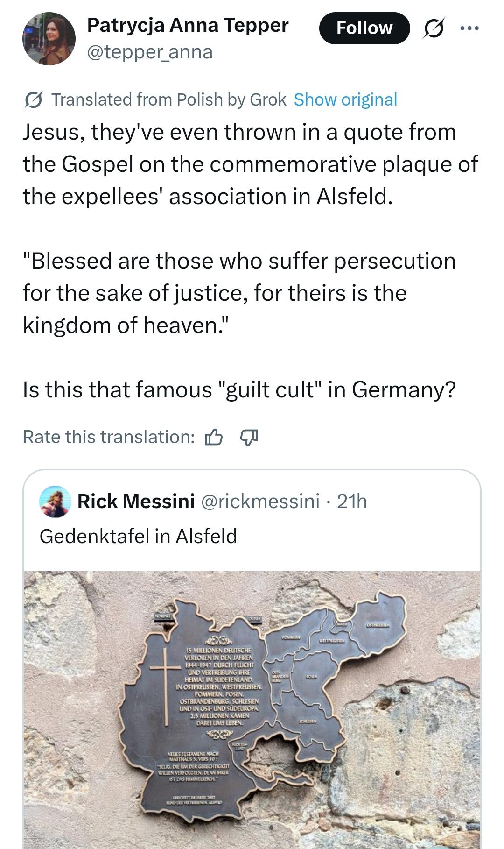Open quoted post text 'Gedenktafel in Alsfeld'
The height and width of the screenshot is (849, 504).
pyautogui.click(x=138, y=536)
